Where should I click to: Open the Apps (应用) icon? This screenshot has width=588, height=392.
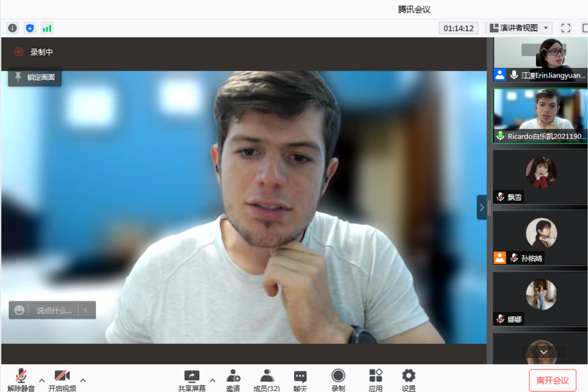click(x=375, y=379)
